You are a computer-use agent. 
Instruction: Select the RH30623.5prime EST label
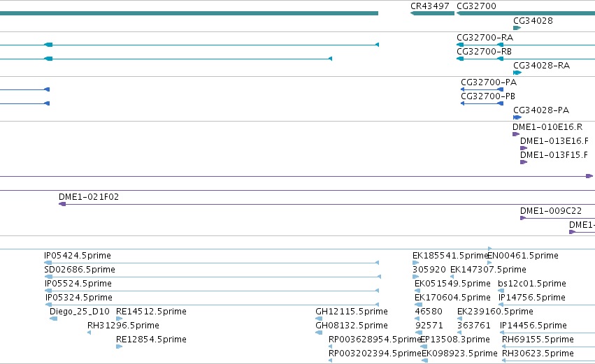538,354
